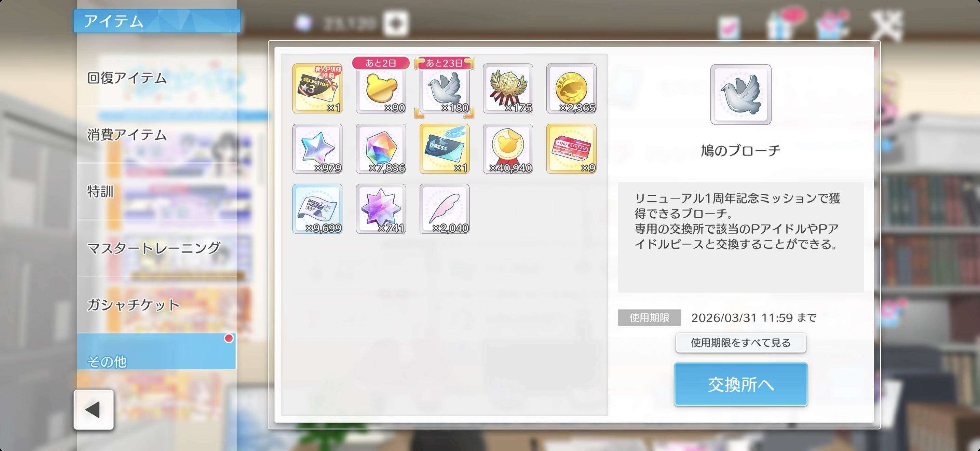Image resolution: width=980 pixels, height=451 pixels.
Task: Select the rainbow star item ×979
Action: tap(317, 149)
